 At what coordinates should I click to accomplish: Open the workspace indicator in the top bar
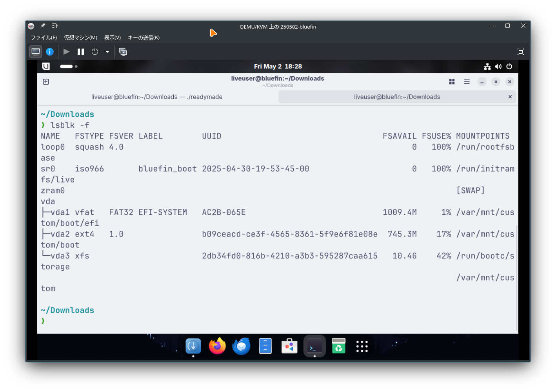[69, 67]
